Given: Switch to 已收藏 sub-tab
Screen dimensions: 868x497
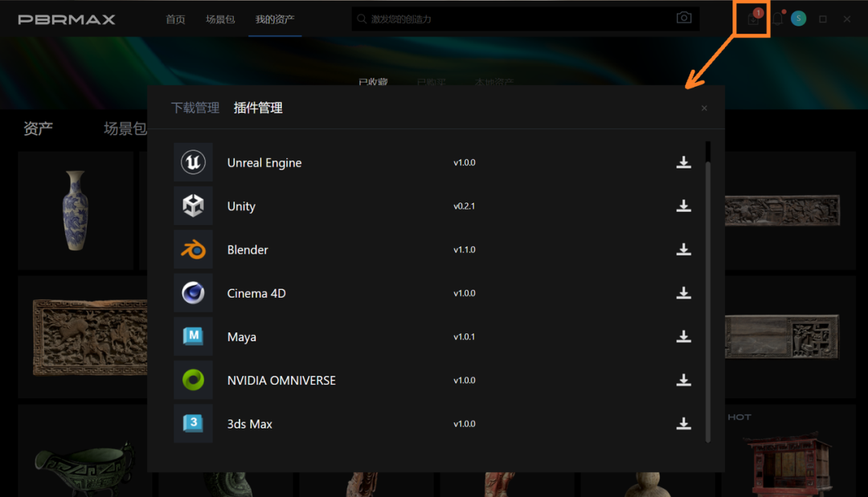Looking at the screenshot, I should 373,82.
